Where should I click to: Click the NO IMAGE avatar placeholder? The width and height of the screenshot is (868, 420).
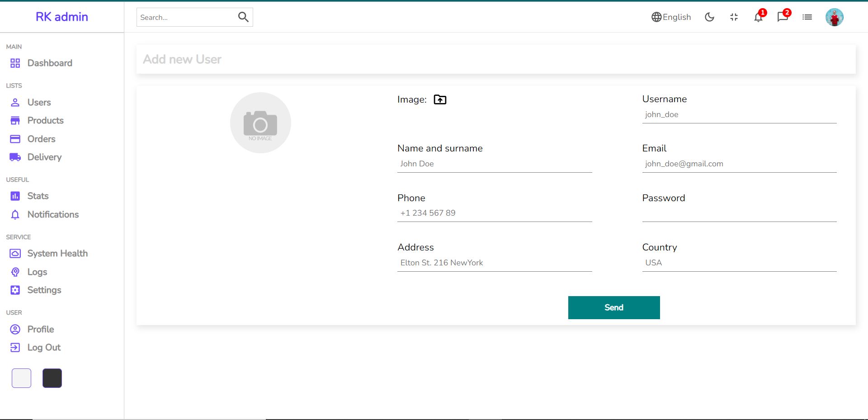pos(260,123)
